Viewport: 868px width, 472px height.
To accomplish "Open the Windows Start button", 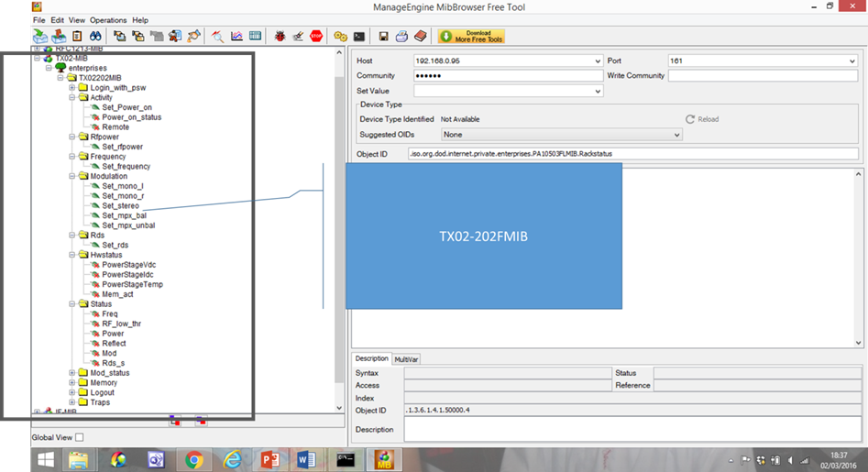I will tap(46, 460).
